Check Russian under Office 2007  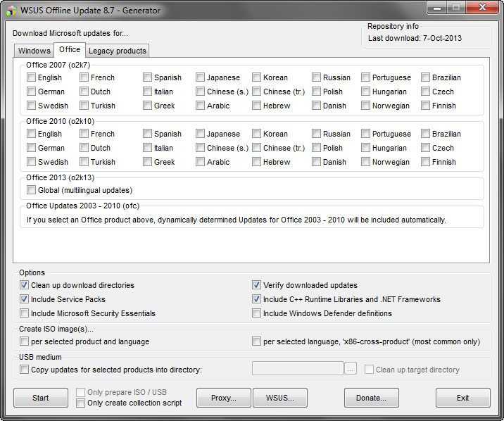[316, 77]
